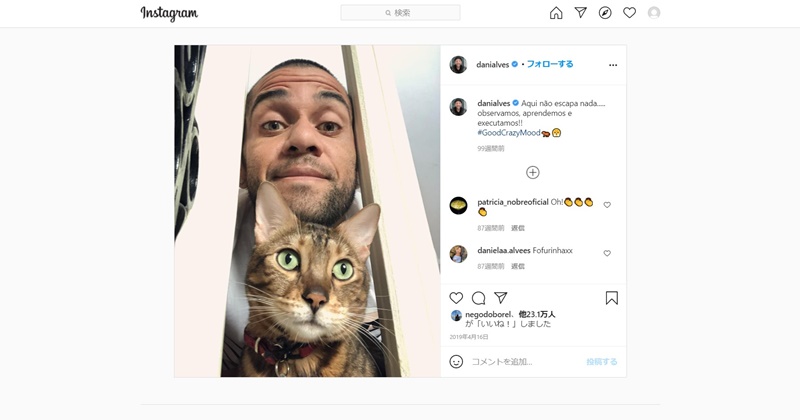Open emoji picker in comment box
This screenshot has height=420, width=800.
tap(456, 362)
